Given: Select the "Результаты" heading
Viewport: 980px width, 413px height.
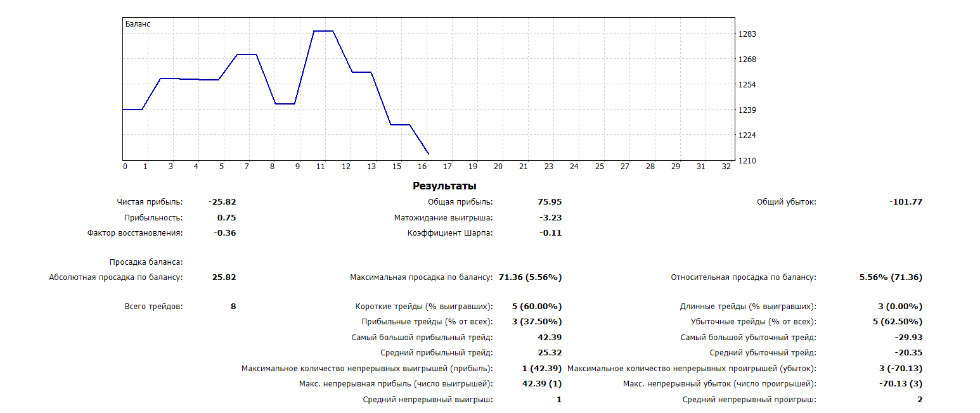Looking at the screenshot, I should [444, 186].
